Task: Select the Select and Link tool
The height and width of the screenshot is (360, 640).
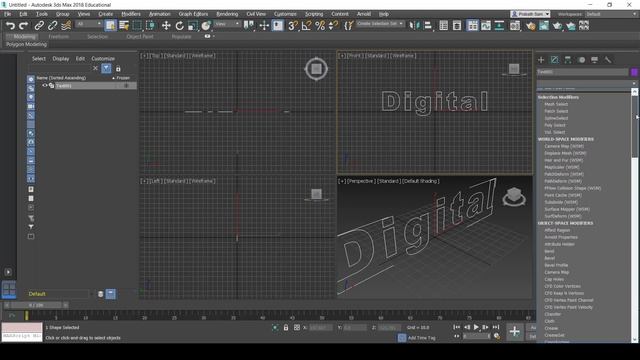Action: click(x=39, y=26)
